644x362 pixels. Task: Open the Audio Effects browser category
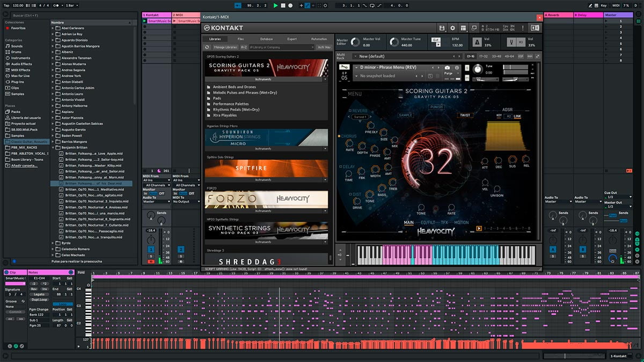click(x=21, y=64)
